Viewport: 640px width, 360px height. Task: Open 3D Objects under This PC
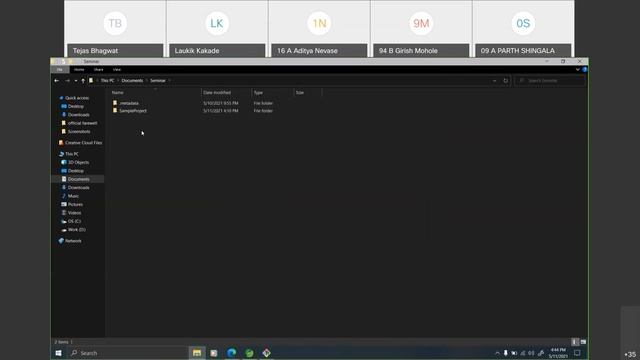[x=78, y=162]
